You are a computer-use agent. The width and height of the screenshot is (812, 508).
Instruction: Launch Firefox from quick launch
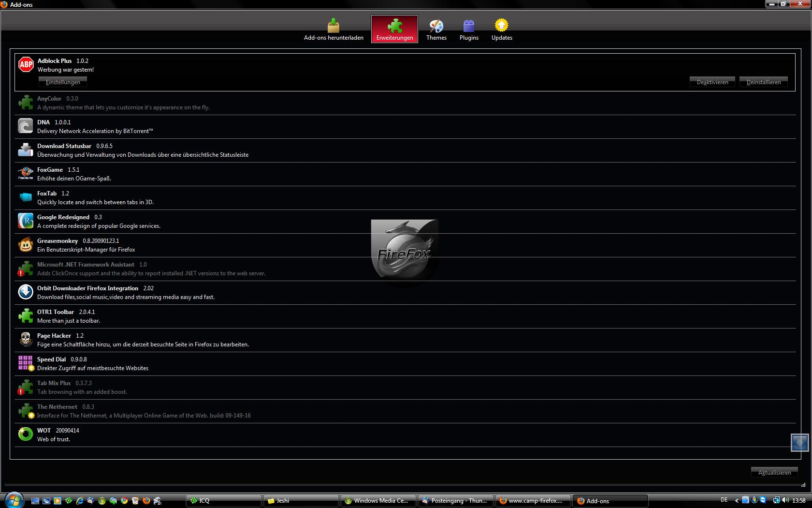(x=146, y=501)
